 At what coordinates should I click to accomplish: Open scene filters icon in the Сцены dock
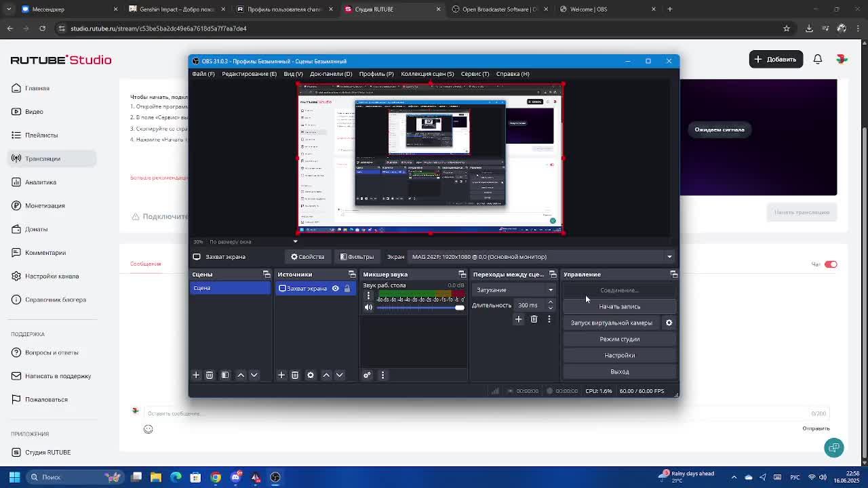pyautogui.click(x=225, y=375)
